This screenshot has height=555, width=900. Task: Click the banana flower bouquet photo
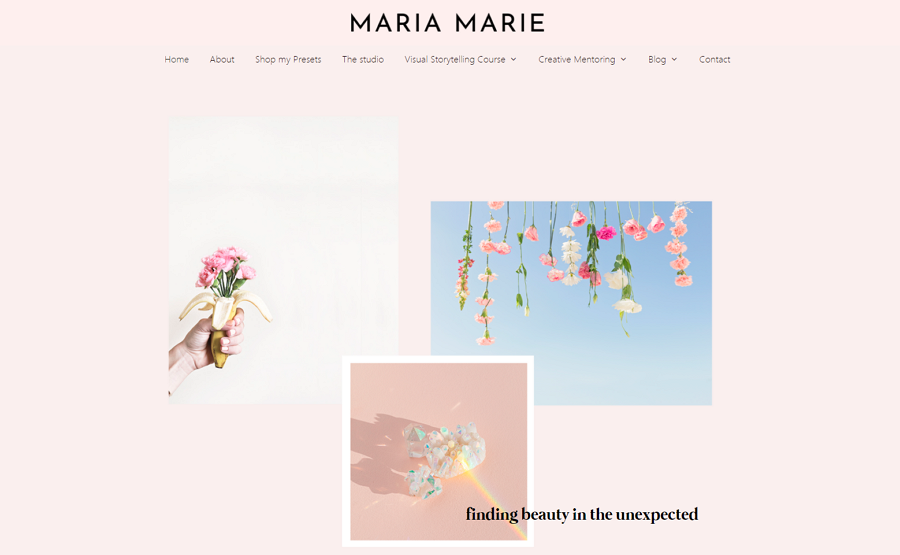pos(284,260)
